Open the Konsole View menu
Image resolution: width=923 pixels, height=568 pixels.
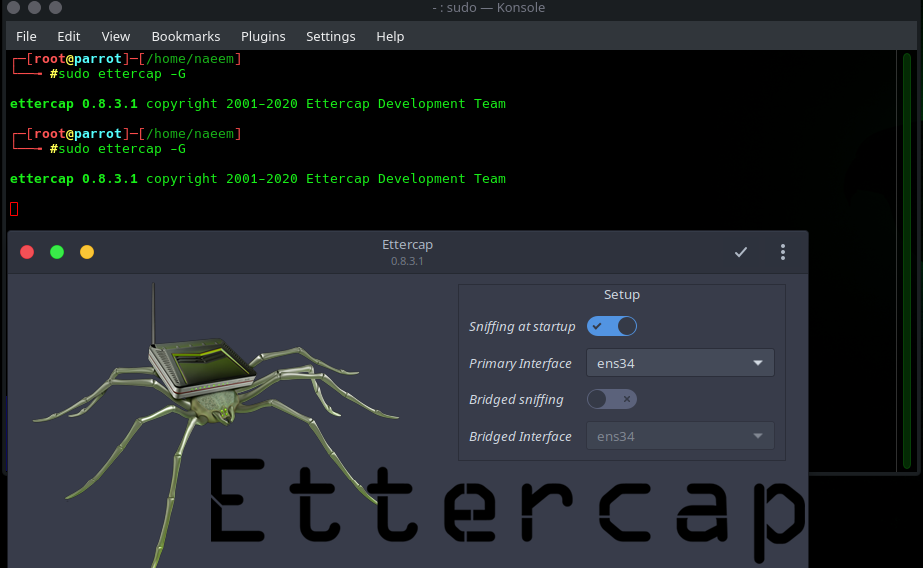pos(115,36)
